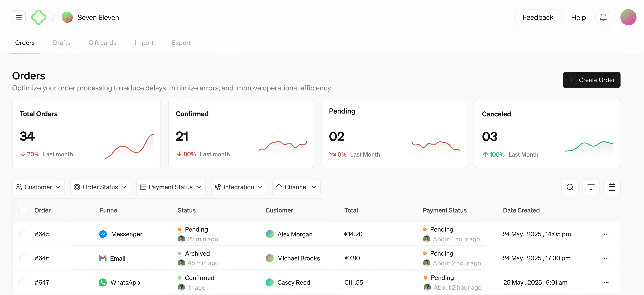
Task: Check the box for order #645
Action: 23,234
